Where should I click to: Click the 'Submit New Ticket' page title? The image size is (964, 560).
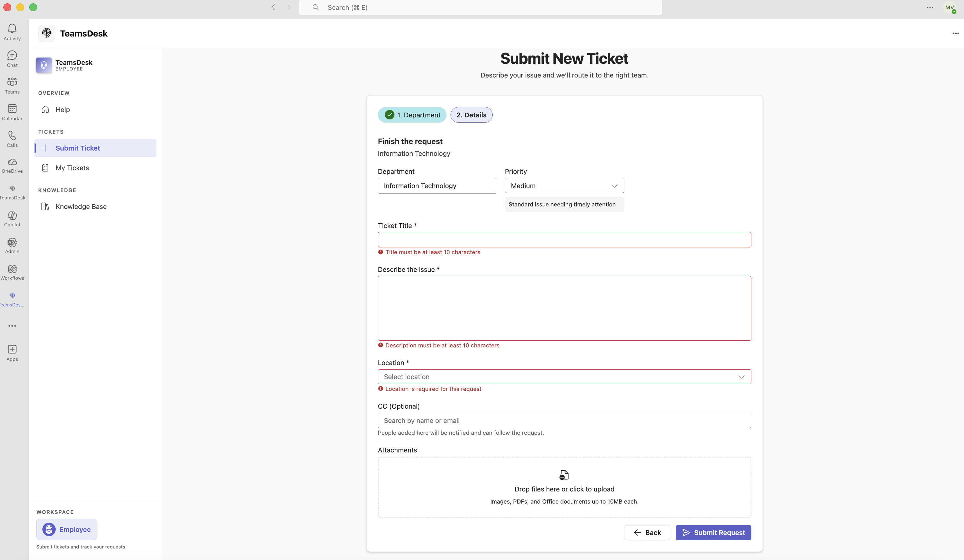tap(564, 58)
